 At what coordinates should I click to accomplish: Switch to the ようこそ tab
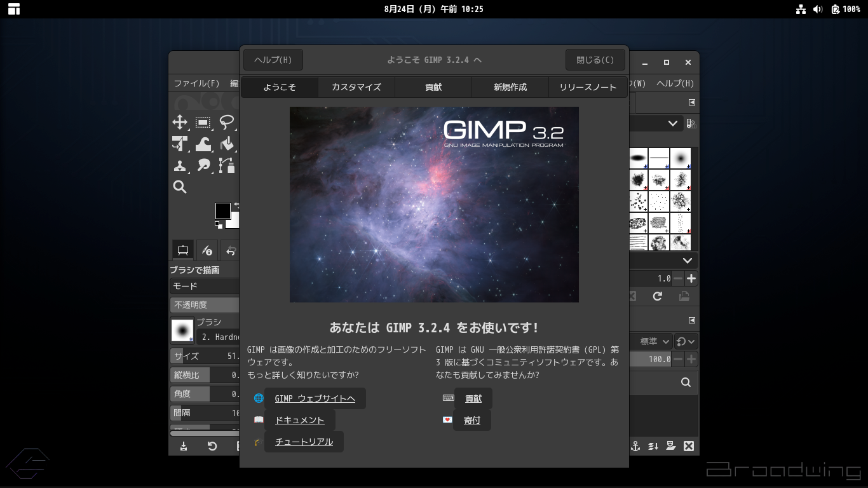tap(280, 87)
